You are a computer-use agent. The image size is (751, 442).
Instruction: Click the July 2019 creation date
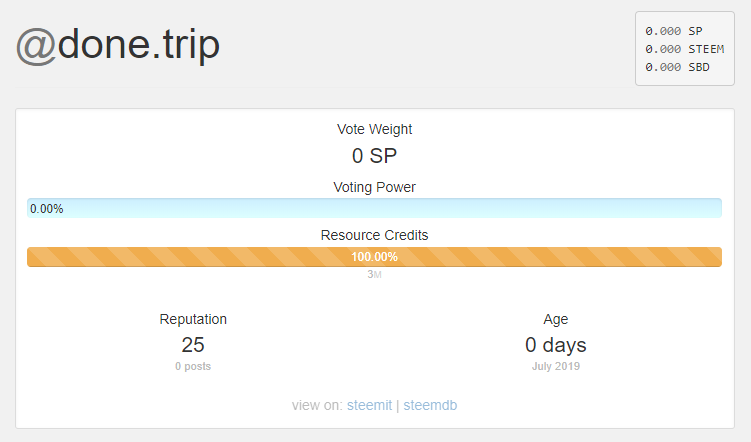click(556, 366)
